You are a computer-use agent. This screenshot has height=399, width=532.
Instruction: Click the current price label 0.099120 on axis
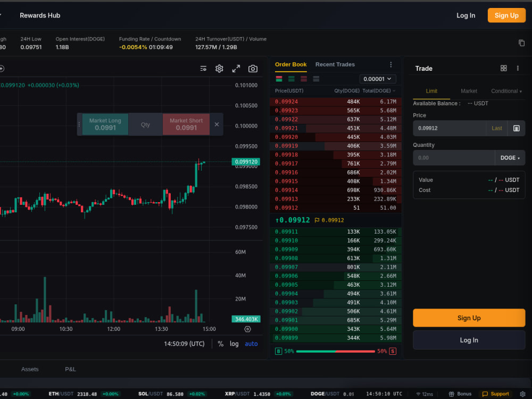click(x=246, y=162)
